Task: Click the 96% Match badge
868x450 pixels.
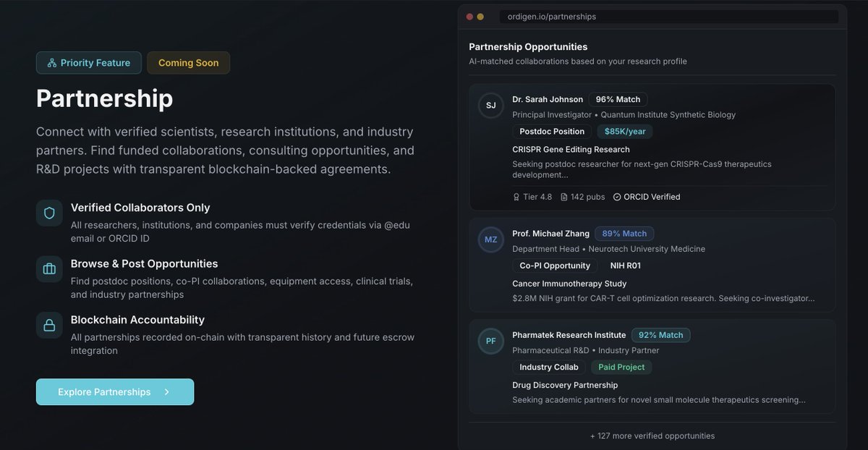Action: (618, 99)
